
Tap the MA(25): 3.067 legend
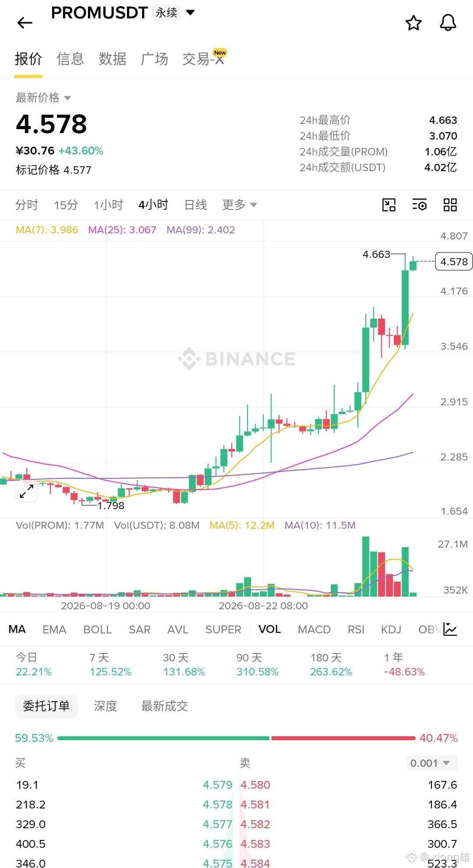(x=122, y=230)
